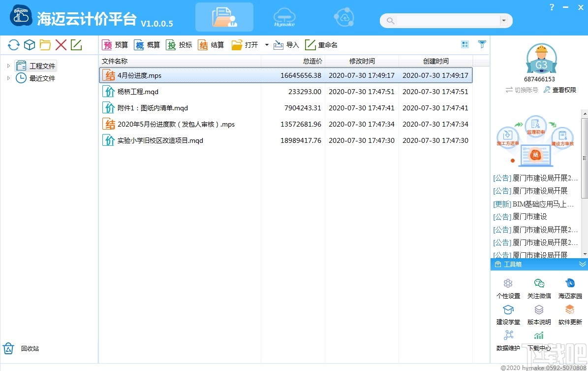Select file 实验小学旧校区改造项目.mqd

[x=286, y=140]
